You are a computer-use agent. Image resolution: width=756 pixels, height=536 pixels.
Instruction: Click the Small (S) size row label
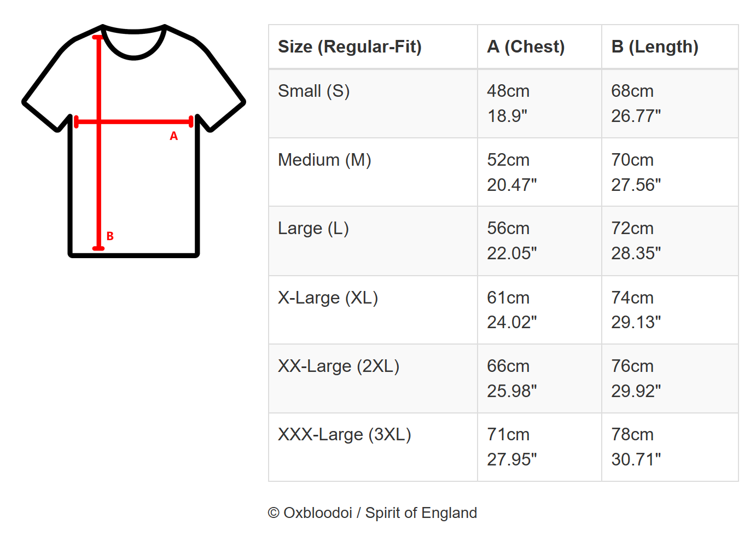pos(313,91)
